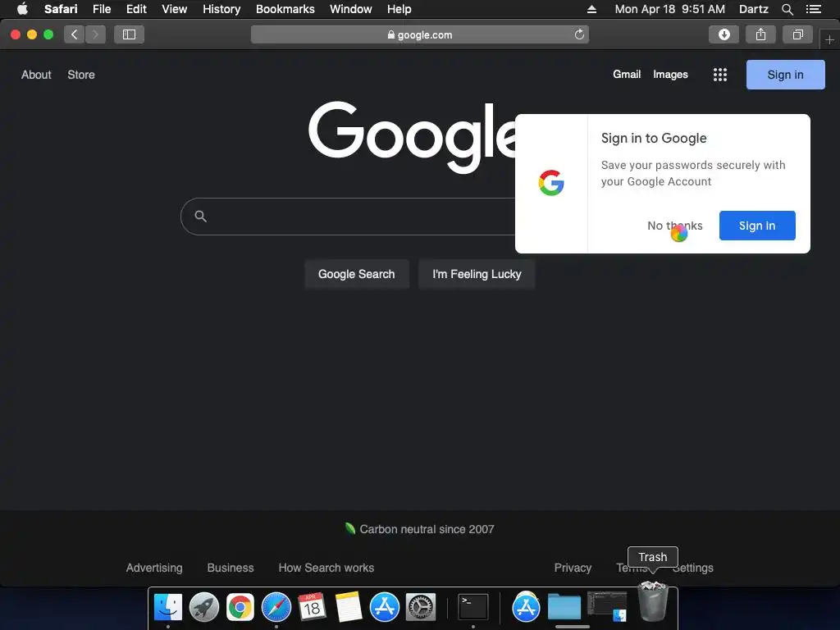Open Calendar showing 18 in Dock
This screenshot has height=630, width=840.
313,608
